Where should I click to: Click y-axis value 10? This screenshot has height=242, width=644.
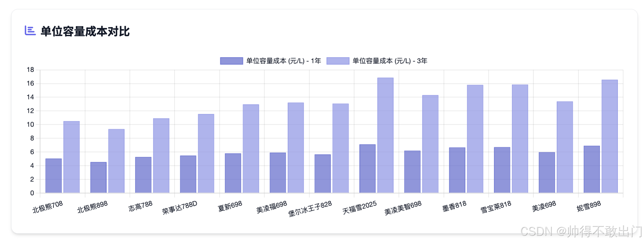point(30,124)
